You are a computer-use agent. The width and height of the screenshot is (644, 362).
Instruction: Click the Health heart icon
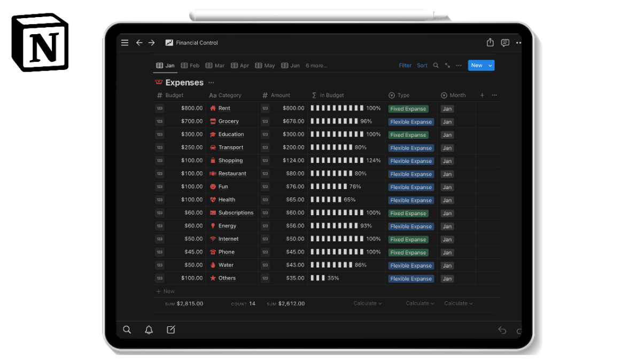click(213, 200)
